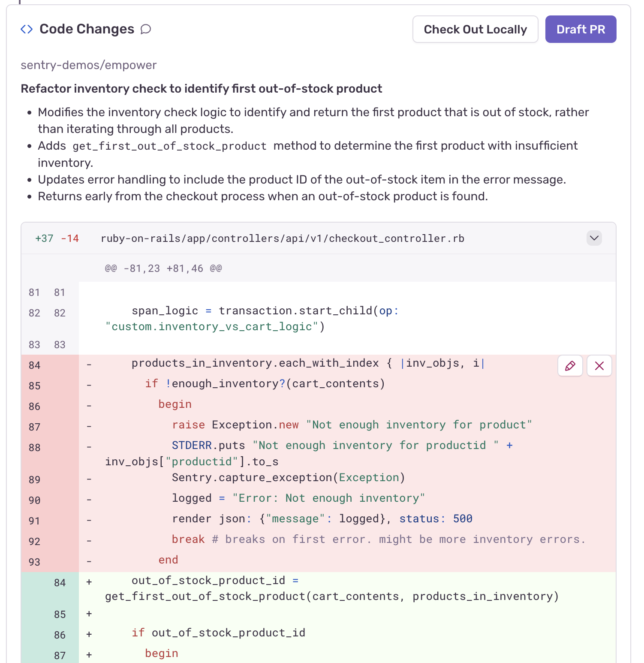Click the purple Draft PR button
This screenshot has height=663, width=644.
(x=581, y=29)
